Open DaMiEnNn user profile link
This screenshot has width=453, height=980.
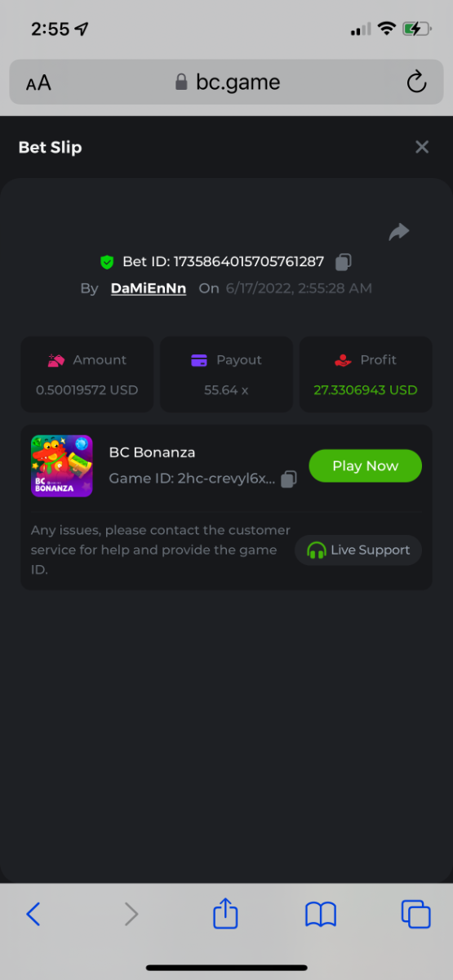pyautogui.click(x=149, y=288)
